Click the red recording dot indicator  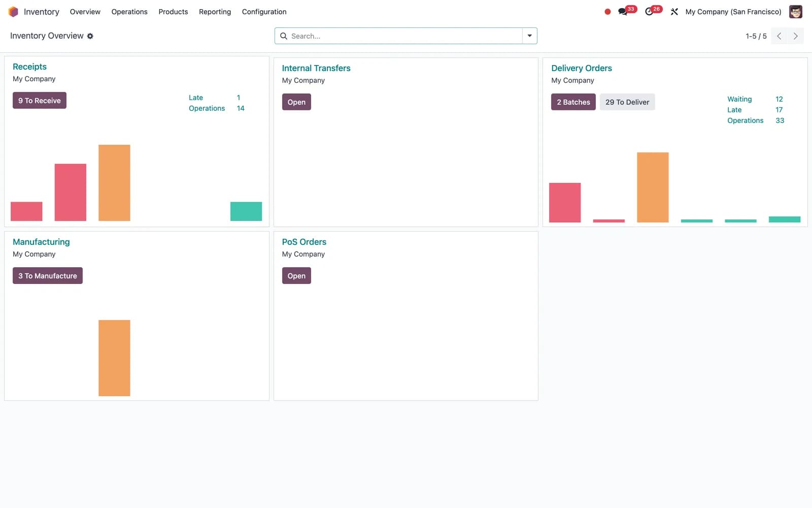point(607,12)
